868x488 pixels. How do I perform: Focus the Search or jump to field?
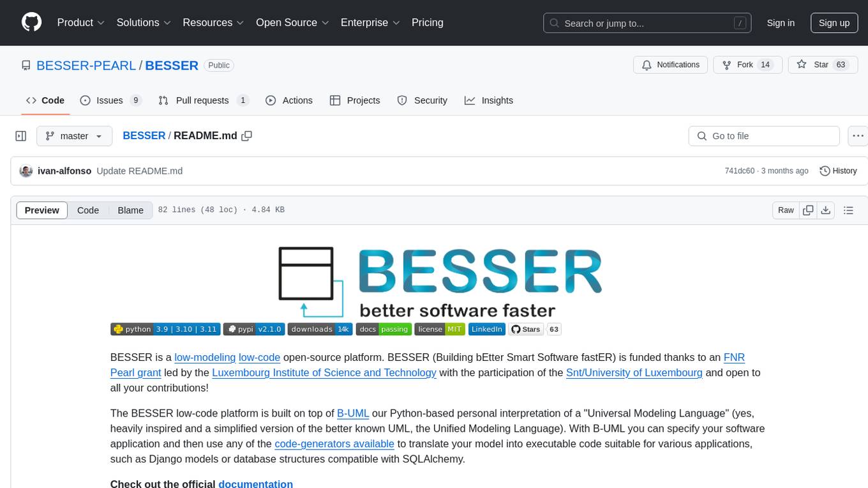click(648, 23)
